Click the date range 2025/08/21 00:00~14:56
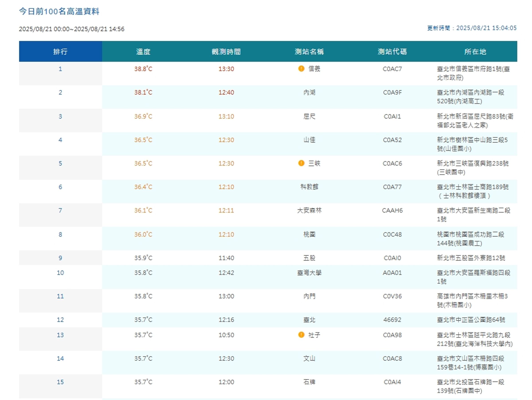Screen dimensions: 532x400 pyautogui.click(x=72, y=29)
